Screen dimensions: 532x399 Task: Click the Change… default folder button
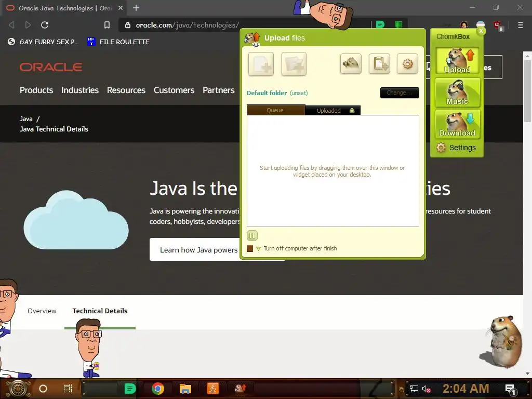point(400,92)
